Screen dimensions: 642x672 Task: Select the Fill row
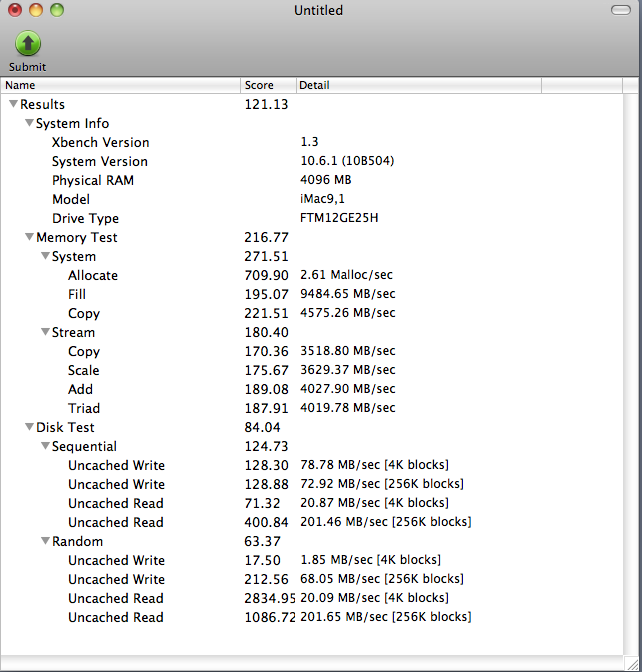click(x=312, y=294)
